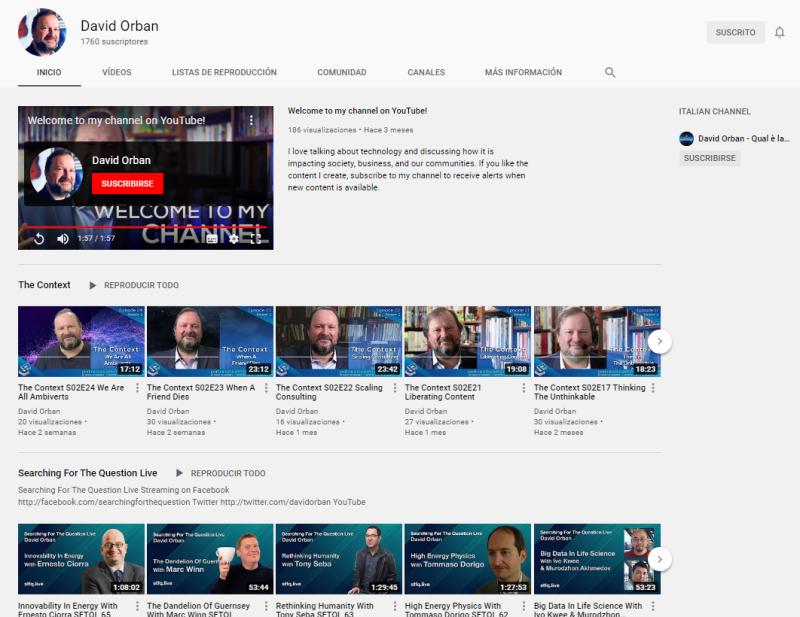The height and width of the screenshot is (617, 800).
Task: Click the SUSCRITO button
Action: click(735, 33)
